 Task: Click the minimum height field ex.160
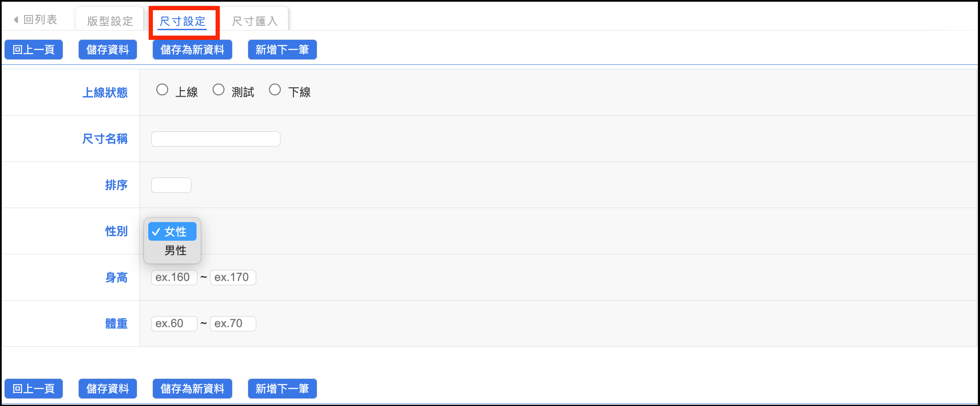coord(174,278)
